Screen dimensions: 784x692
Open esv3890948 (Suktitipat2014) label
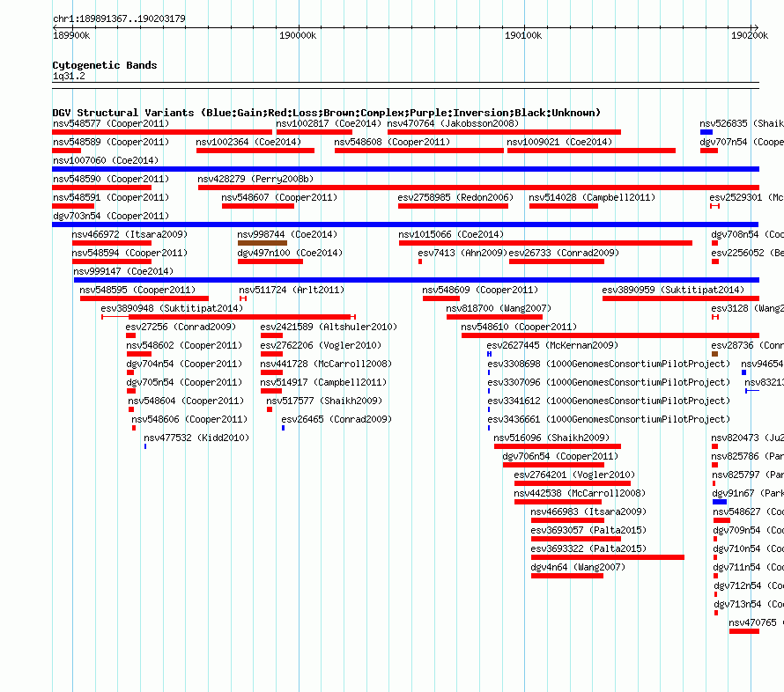(x=172, y=308)
